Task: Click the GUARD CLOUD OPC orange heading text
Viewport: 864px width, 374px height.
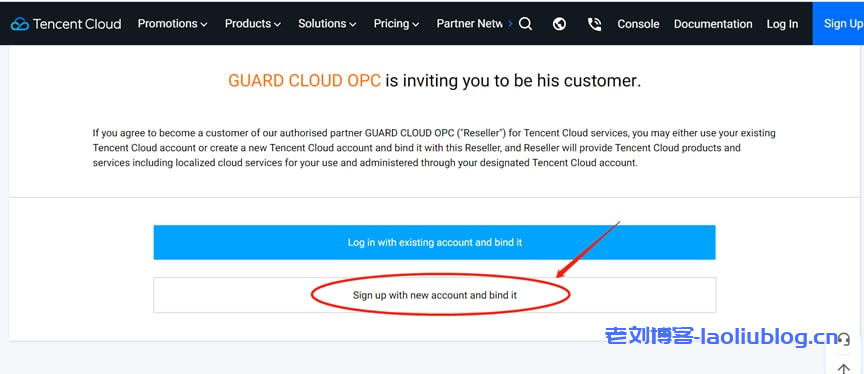Action: tap(304, 81)
